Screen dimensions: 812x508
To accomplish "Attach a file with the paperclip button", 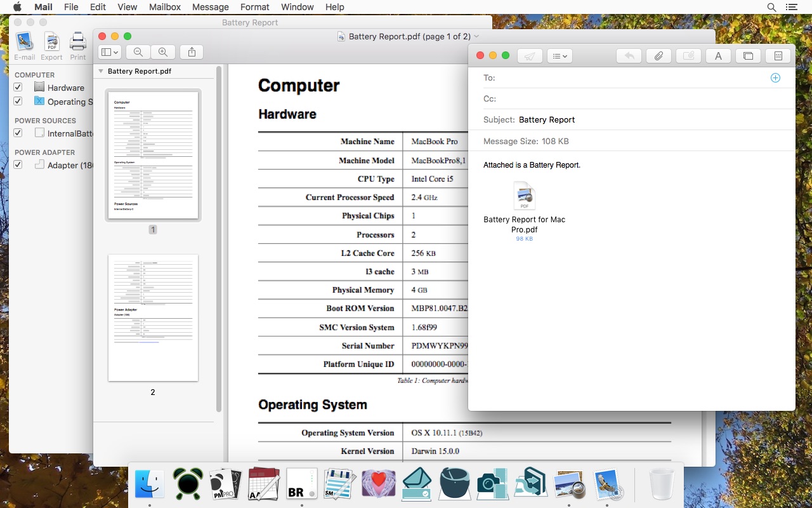I will click(658, 56).
